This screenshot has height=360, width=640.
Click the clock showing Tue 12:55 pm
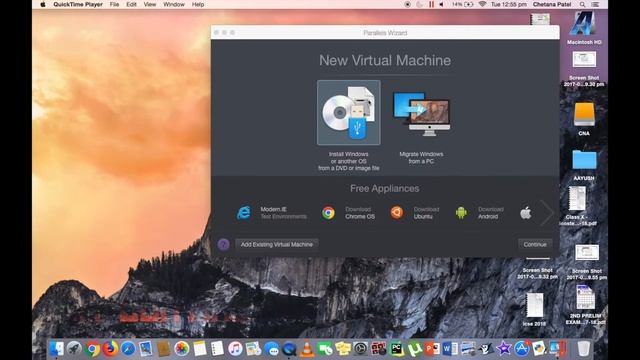509,4
